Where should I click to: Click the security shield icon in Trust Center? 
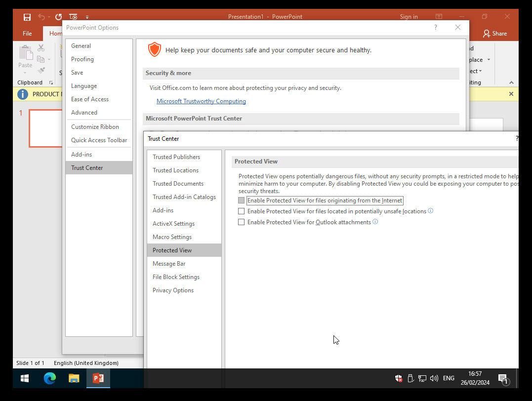click(154, 49)
